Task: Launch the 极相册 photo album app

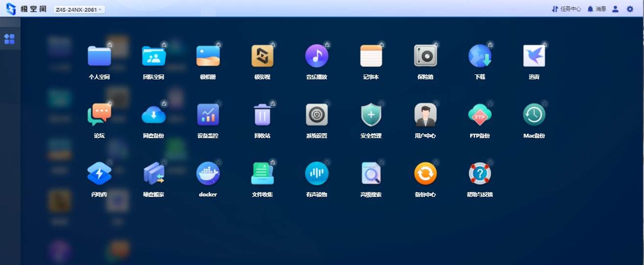Action: (208, 56)
